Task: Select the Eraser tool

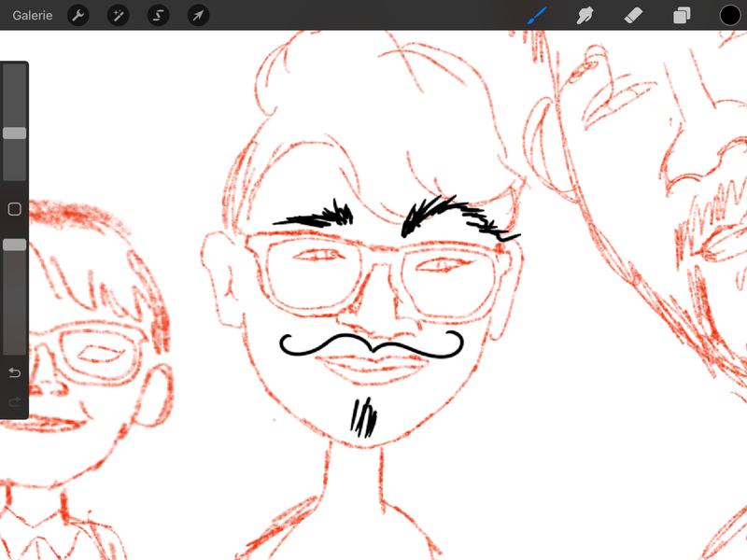Action: 634,15
